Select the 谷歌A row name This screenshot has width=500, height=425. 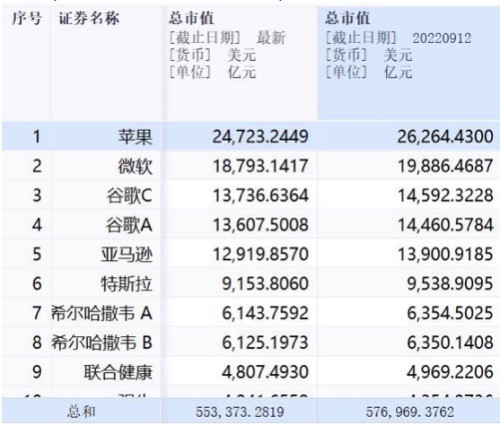129,225
